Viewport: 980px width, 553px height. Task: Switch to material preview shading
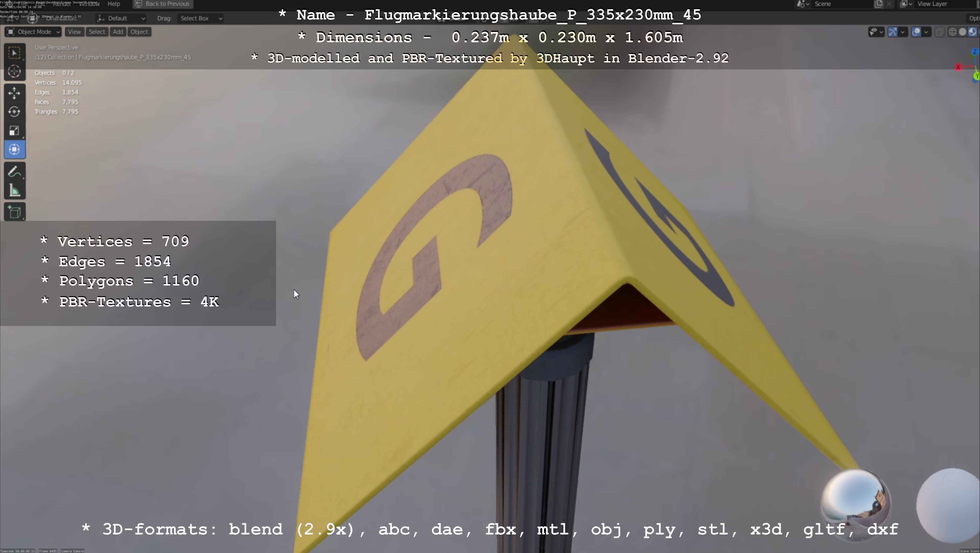(972, 32)
